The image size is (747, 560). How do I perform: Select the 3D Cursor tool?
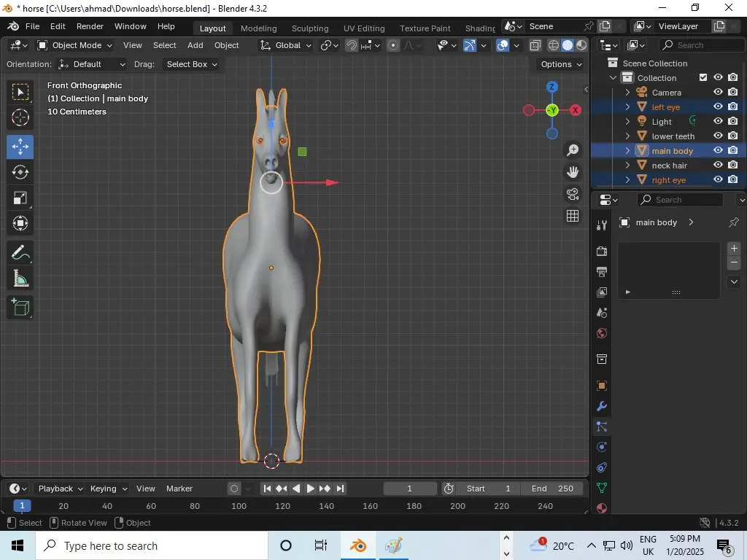coord(20,117)
